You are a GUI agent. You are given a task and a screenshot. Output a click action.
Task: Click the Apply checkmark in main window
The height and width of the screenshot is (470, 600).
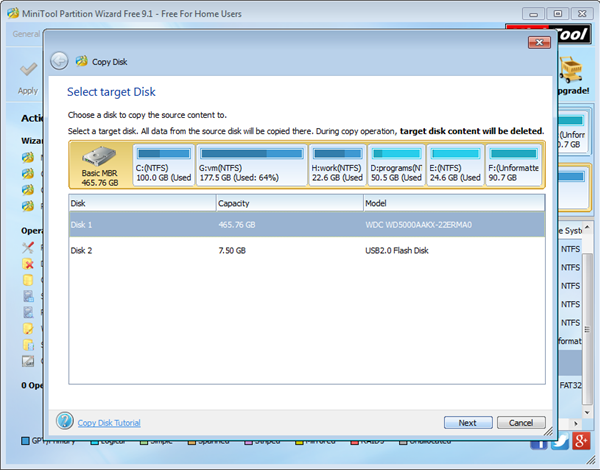28,69
